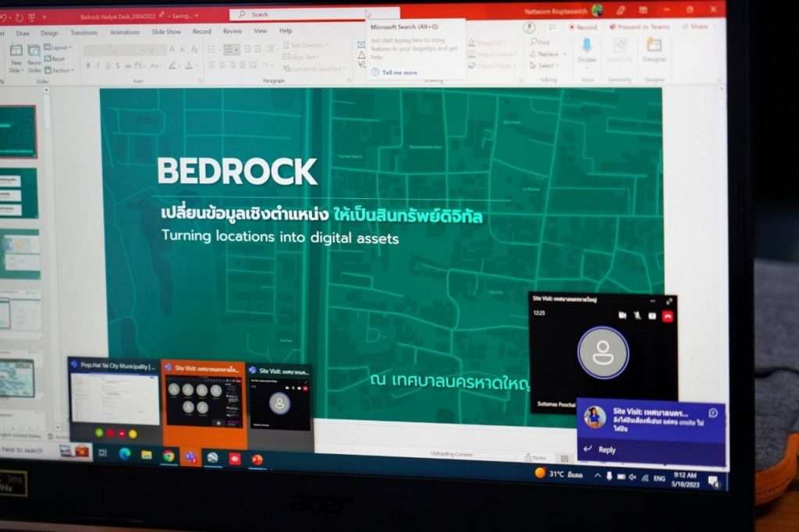Click the Clear All Formatting icon
The width and height of the screenshot is (799, 532).
pyautogui.click(x=194, y=49)
